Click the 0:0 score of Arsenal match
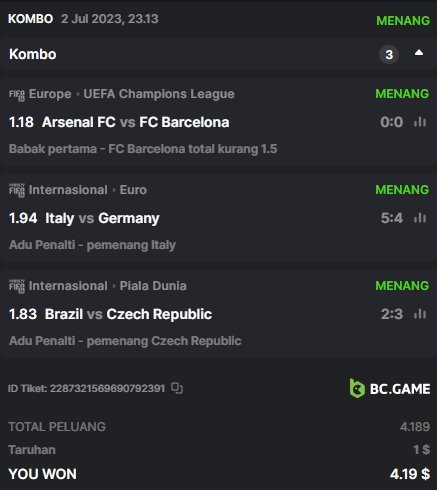437x490 pixels. pyautogui.click(x=392, y=122)
